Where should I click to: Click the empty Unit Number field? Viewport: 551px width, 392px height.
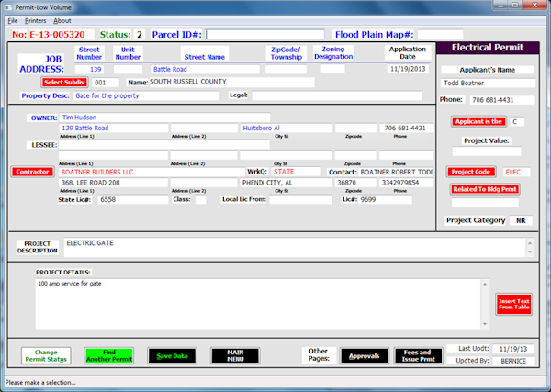pos(128,69)
